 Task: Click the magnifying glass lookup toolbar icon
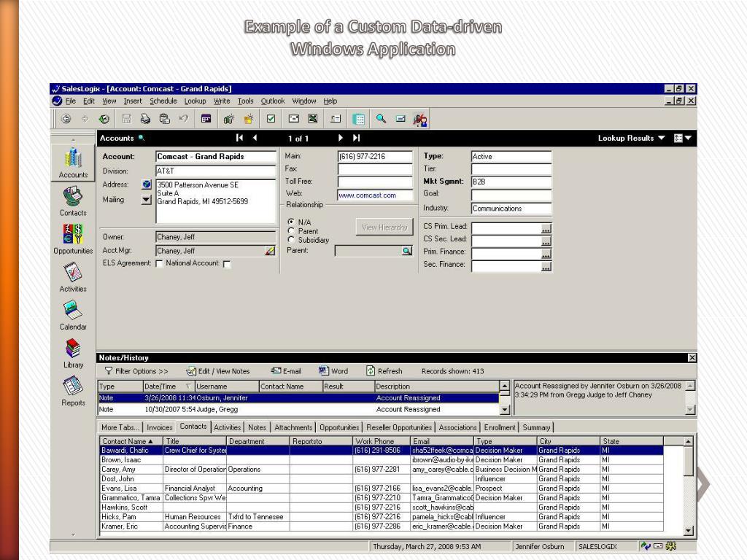[381, 119]
